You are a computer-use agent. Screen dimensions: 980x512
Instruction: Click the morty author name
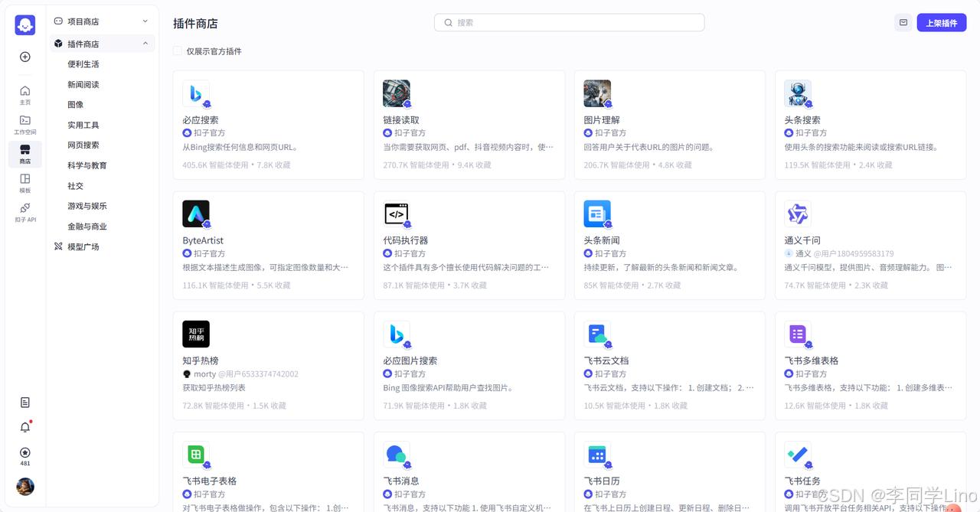click(x=205, y=374)
